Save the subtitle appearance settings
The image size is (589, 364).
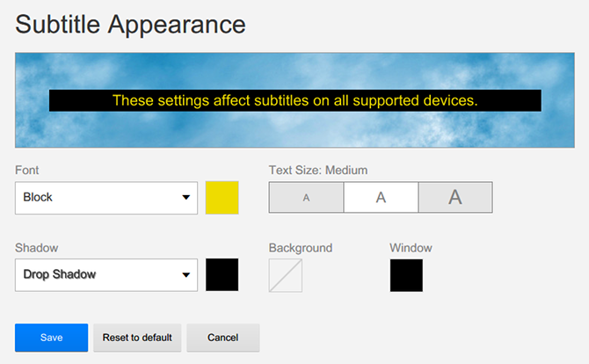52,338
